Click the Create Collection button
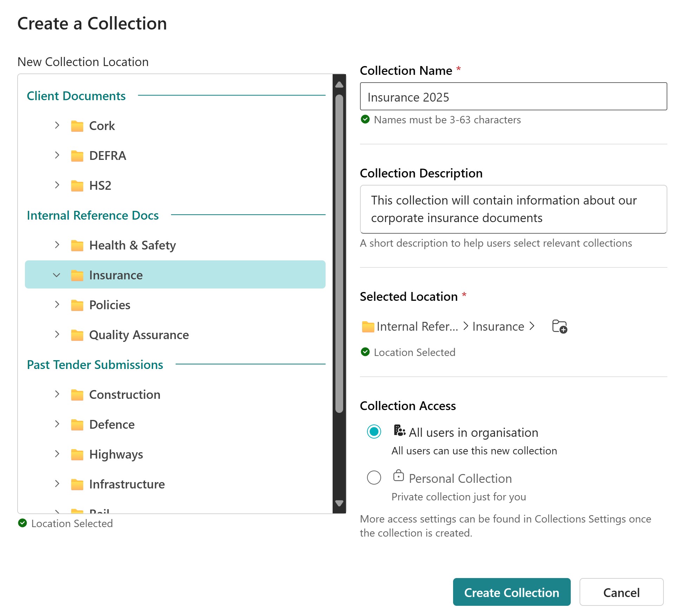The image size is (687, 616). tap(511, 592)
